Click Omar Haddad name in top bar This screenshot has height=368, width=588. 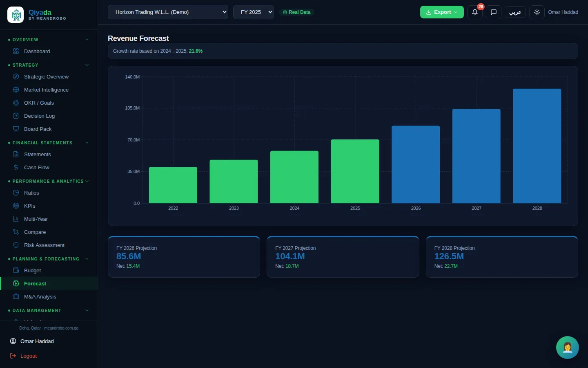click(x=563, y=12)
